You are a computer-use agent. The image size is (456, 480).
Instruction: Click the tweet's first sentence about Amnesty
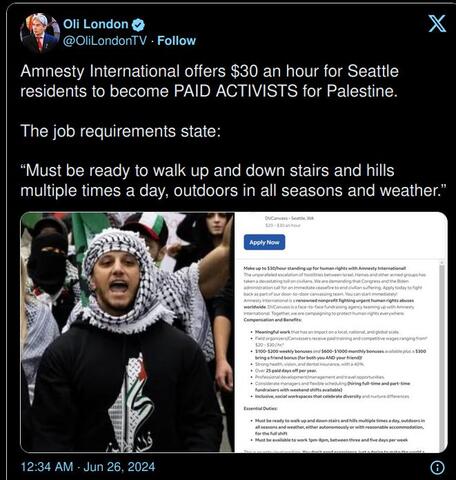tap(209, 81)
